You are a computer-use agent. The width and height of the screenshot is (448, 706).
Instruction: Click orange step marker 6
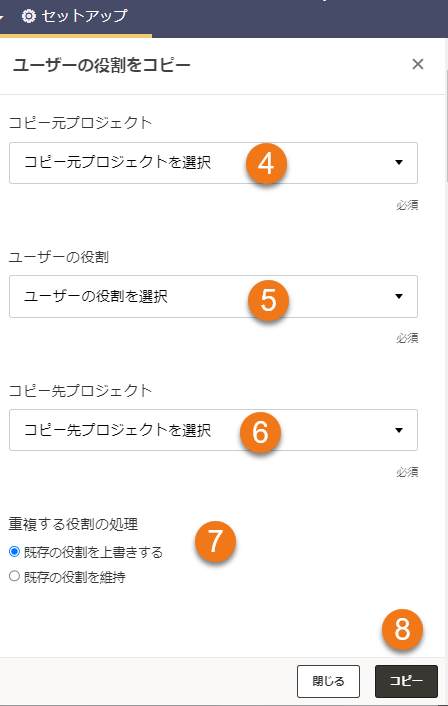260,432
